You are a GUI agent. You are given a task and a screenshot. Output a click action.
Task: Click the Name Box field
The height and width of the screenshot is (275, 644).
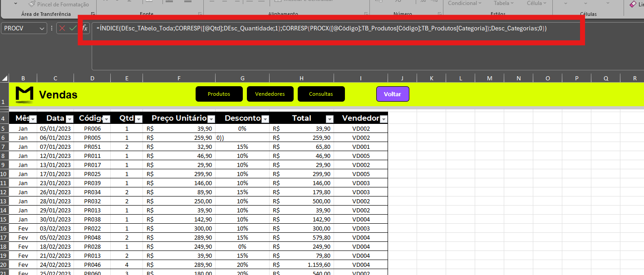click(20, 28)
